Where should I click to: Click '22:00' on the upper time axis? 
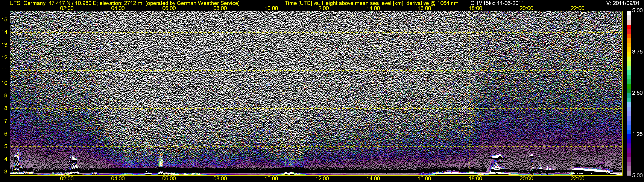click(577, 8)
